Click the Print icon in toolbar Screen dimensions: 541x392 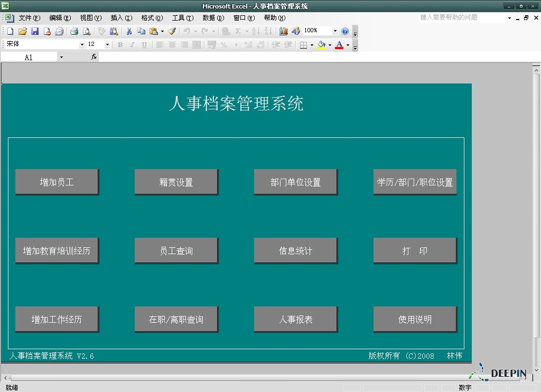click(x=74, y=31)
